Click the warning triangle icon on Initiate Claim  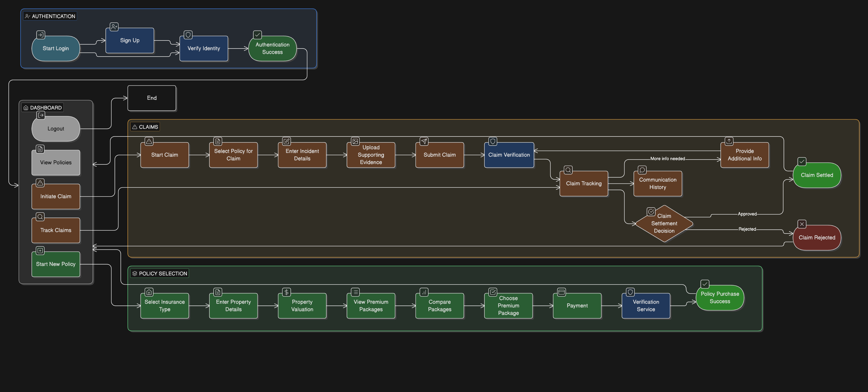[40, 183]
